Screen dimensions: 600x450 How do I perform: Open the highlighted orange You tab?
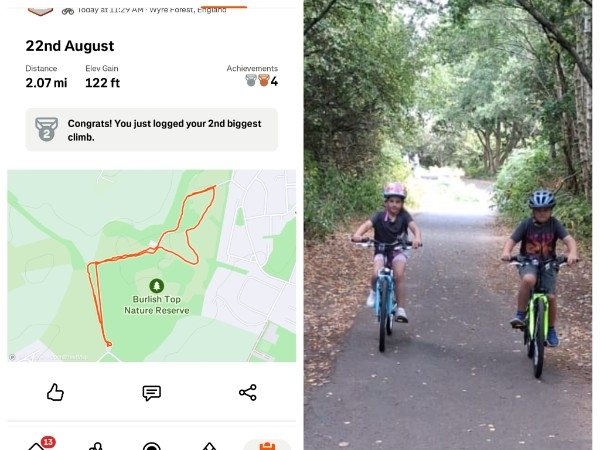[267, 445]
